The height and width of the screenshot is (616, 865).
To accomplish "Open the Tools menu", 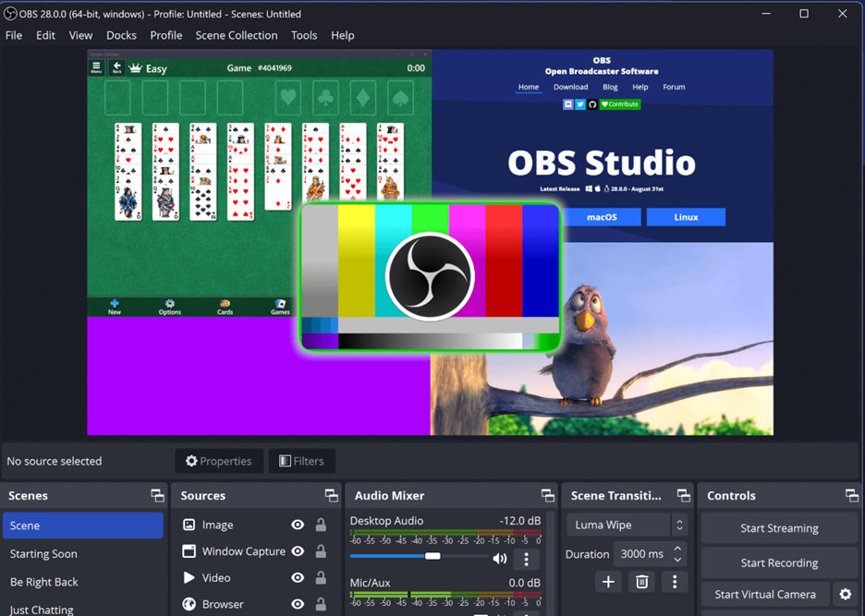I will coord(304,35).
